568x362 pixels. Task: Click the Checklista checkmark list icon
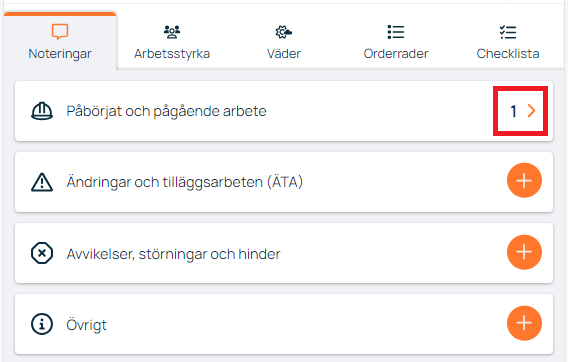(x=508, y=32)
